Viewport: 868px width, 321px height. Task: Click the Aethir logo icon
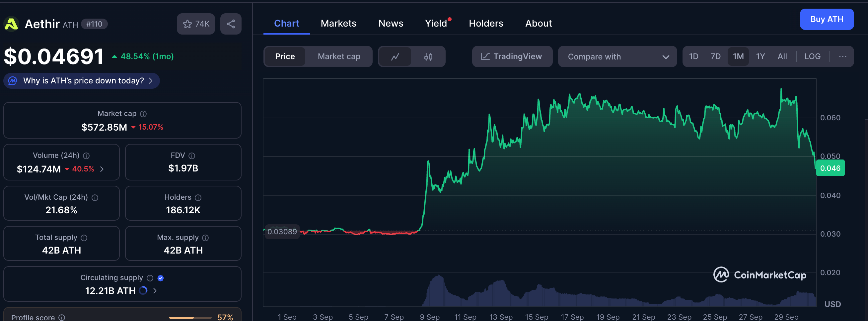(x=11, y=24)
